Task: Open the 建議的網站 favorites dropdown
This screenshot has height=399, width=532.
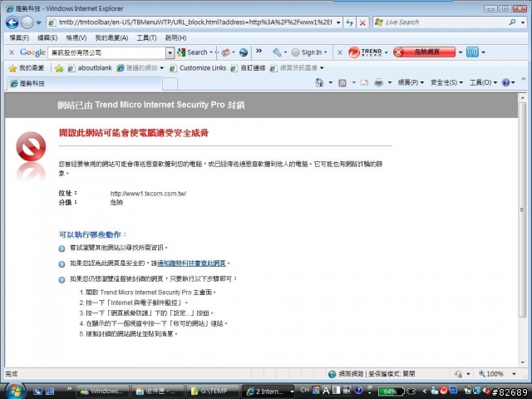Action: pyautogui.click(x=140, y=68)
